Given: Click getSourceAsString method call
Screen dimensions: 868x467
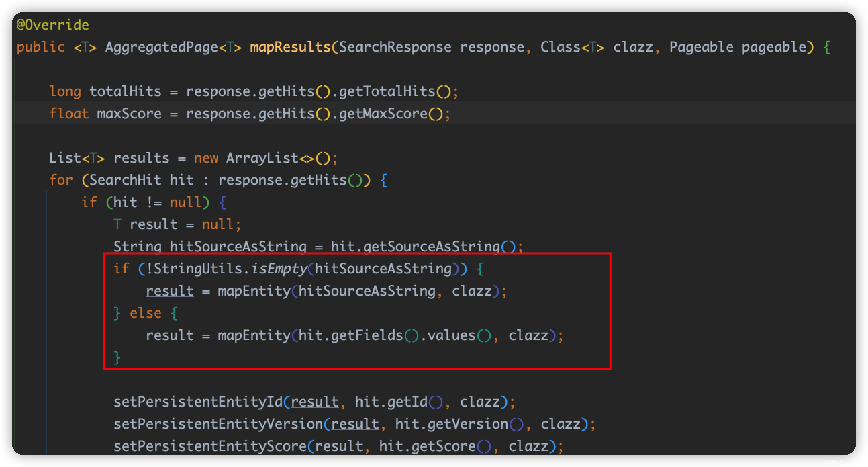Looking at the screenshot, I should point(431,247).
